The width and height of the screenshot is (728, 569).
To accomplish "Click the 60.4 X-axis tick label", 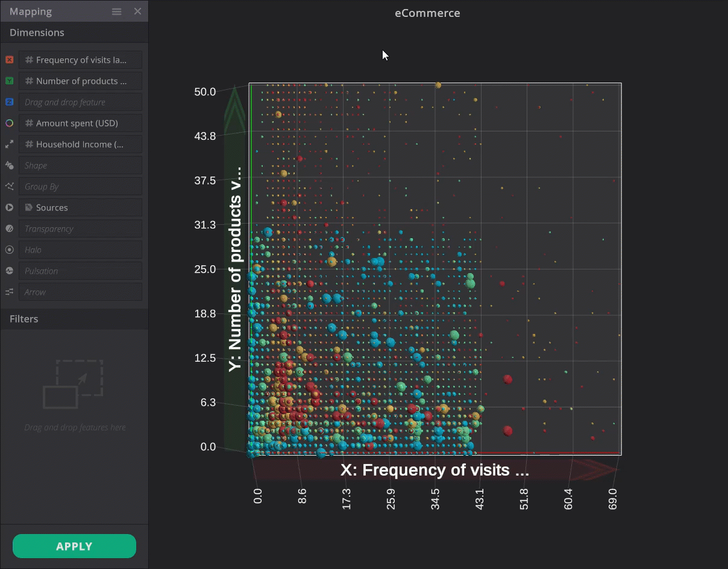I will point(568,499).
